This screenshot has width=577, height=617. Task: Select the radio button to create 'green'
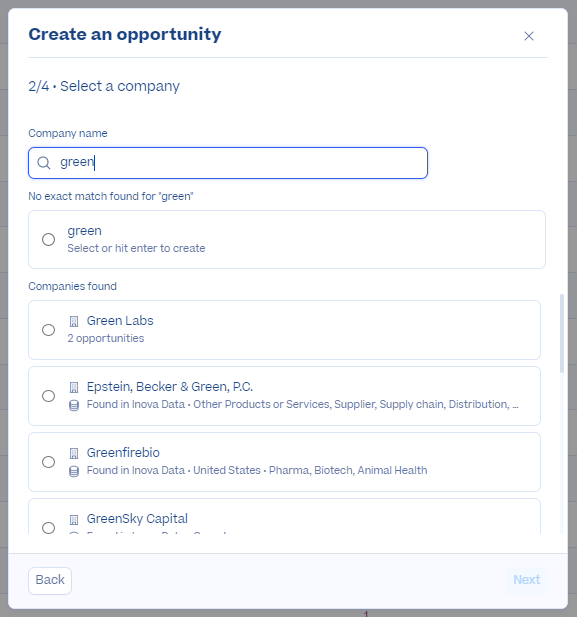[48, 239]
